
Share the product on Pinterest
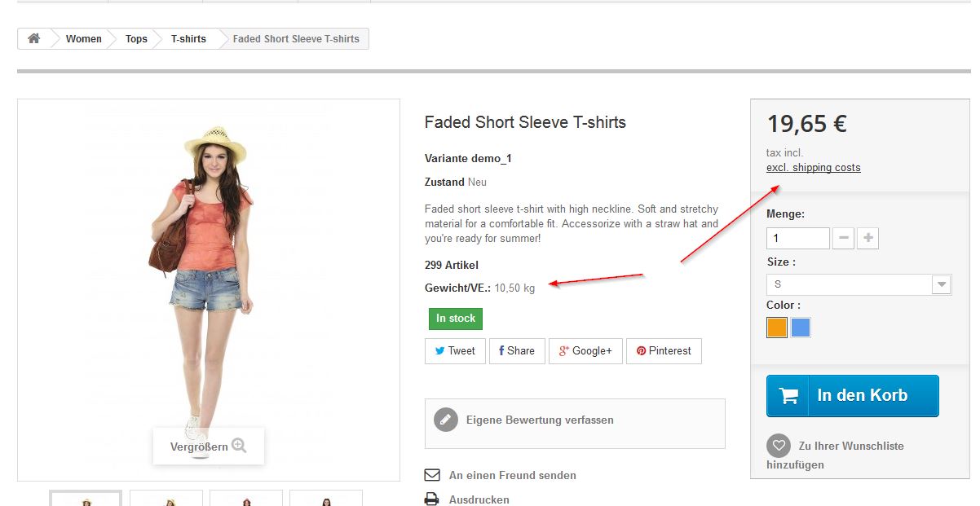coord(664,351)
